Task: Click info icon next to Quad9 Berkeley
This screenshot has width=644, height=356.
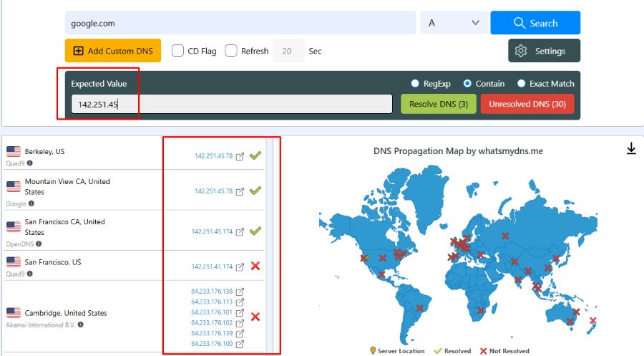Action: click(29, 163)
